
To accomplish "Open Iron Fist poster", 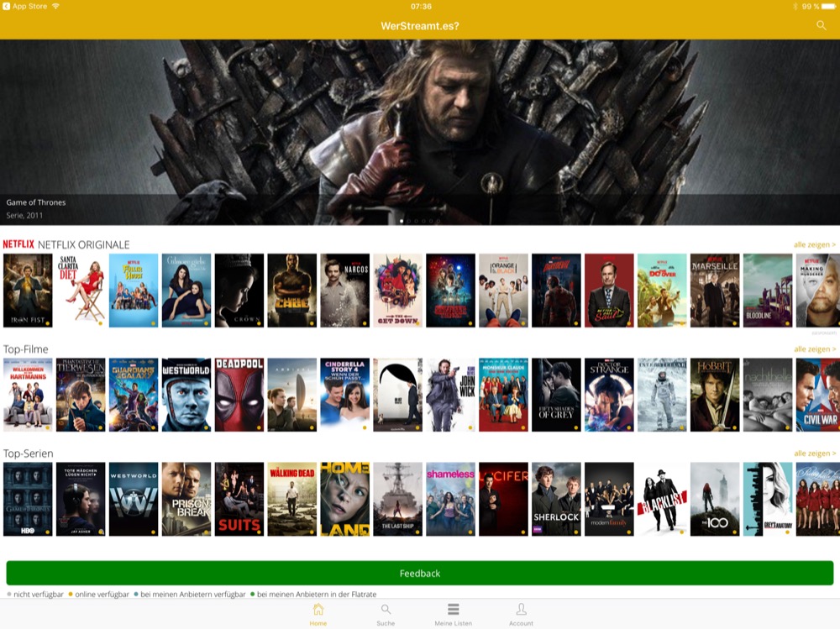I will 28,291.
